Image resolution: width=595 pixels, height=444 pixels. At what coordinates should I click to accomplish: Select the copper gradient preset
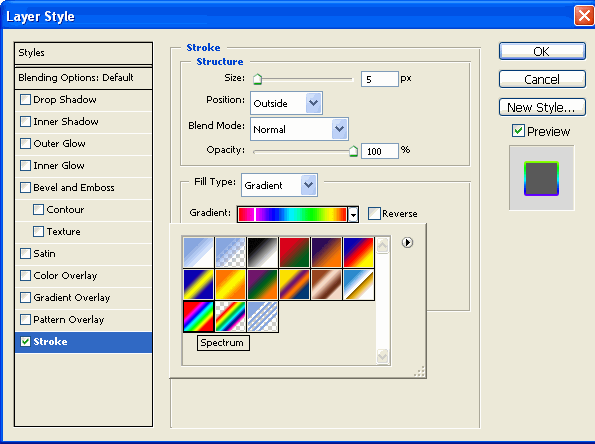[326, 284]
